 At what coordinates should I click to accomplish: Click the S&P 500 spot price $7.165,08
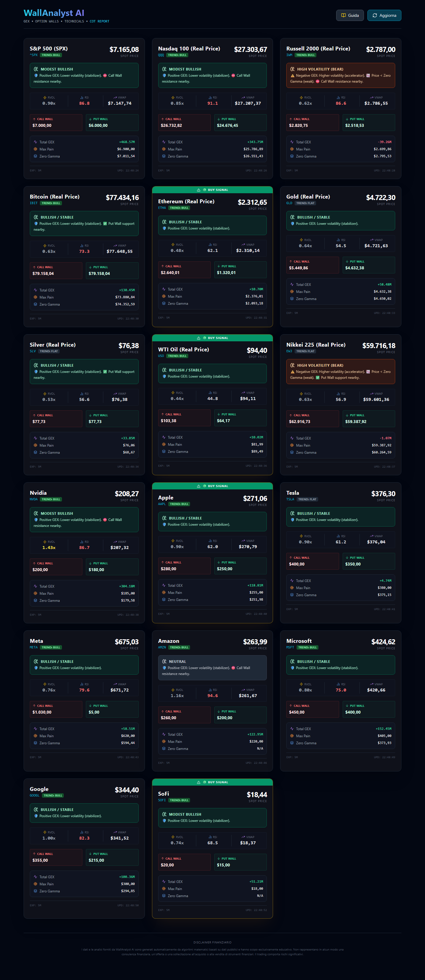click(124, 50)
